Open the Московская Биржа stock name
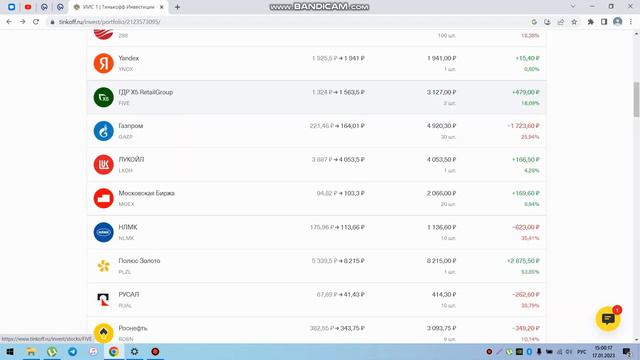The image size is (640, 360). pyautogui.click(x=147, y=193)
